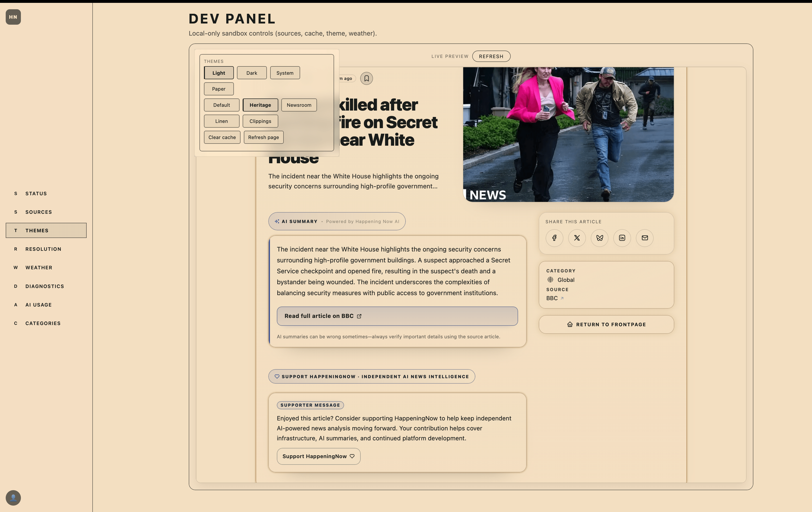Click the HN logo icon
This screenshot has width=812, height=512.
(x=13, y=17)
